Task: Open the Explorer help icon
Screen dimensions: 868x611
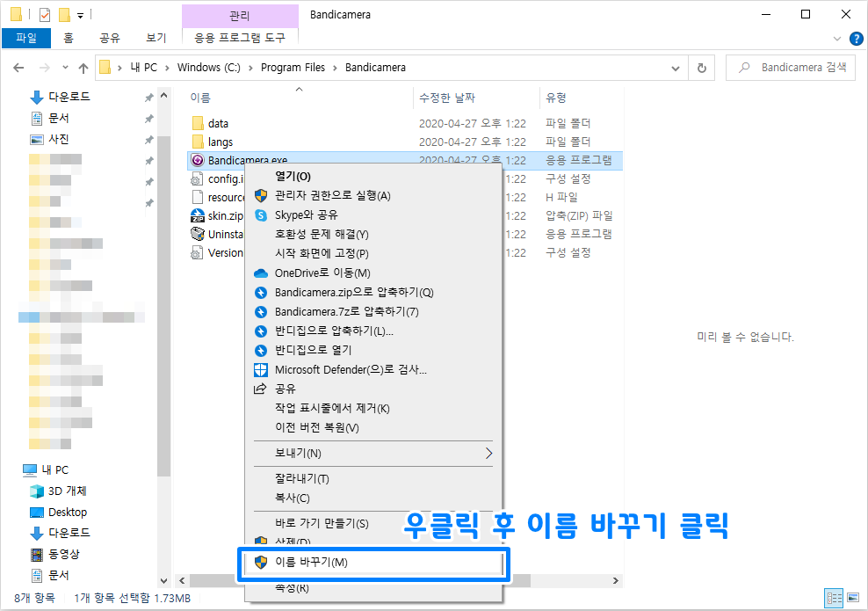Action: point(856,39)
